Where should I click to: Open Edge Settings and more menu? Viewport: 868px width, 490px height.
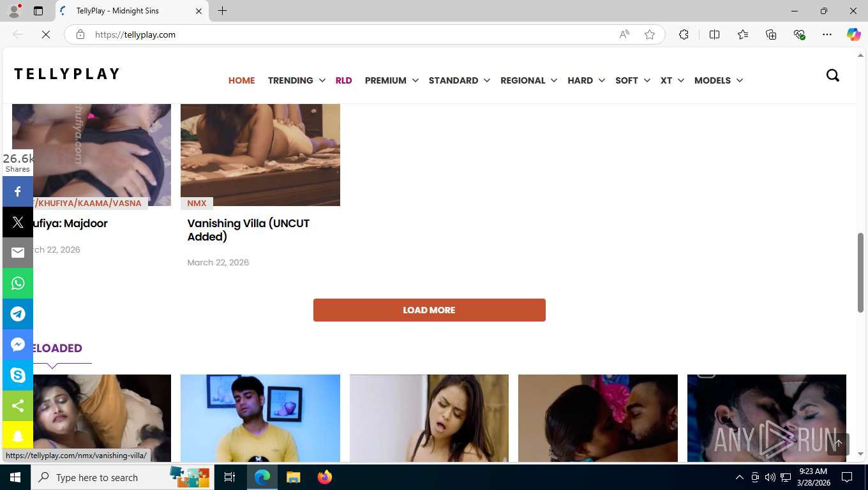pyautogui.click(x=827, y=34)
